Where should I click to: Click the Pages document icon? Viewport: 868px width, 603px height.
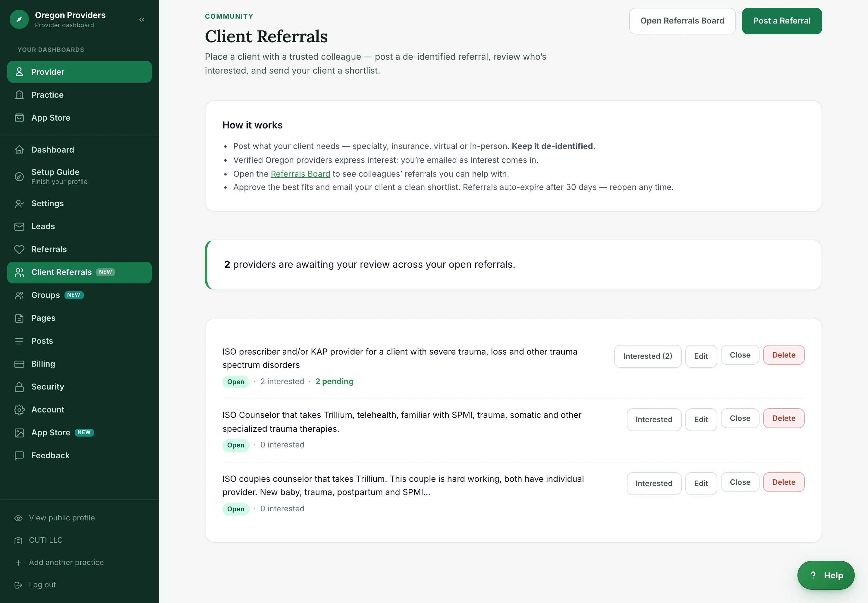[x=19, y=318]
